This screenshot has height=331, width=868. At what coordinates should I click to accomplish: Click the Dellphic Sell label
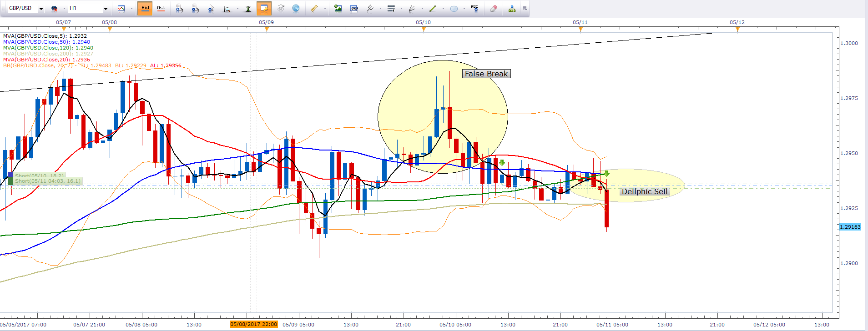(644, 191)
